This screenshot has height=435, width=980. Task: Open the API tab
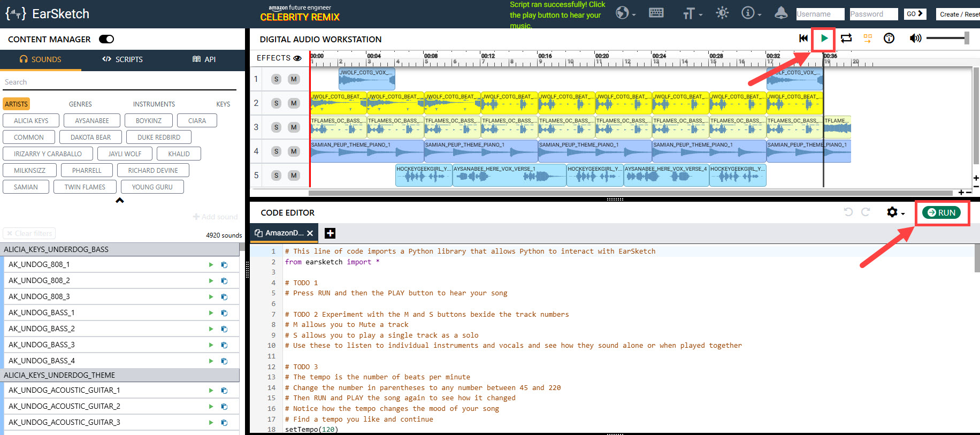pos(204,59)
